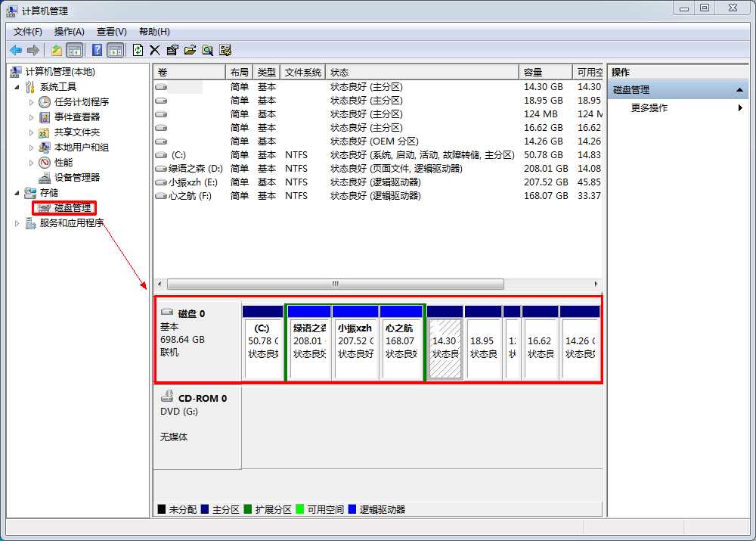Select the 心之航 (F:) volume row
This screenshot has height=541, width=756.
(378, 196)
